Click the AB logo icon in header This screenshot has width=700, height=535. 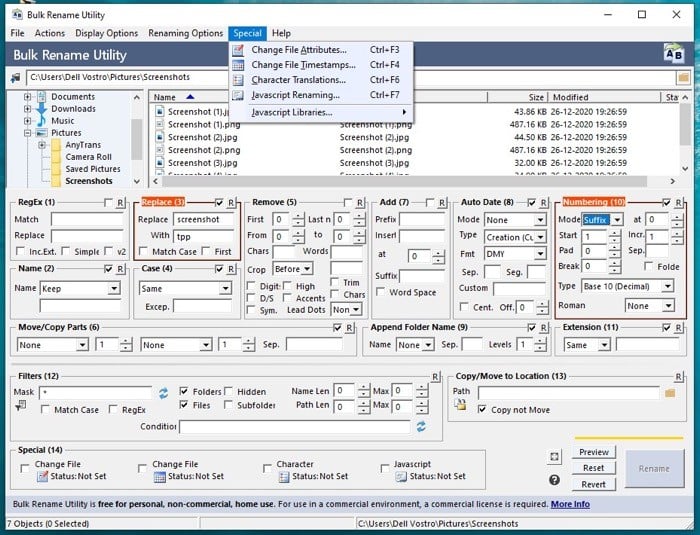[673, 54]
